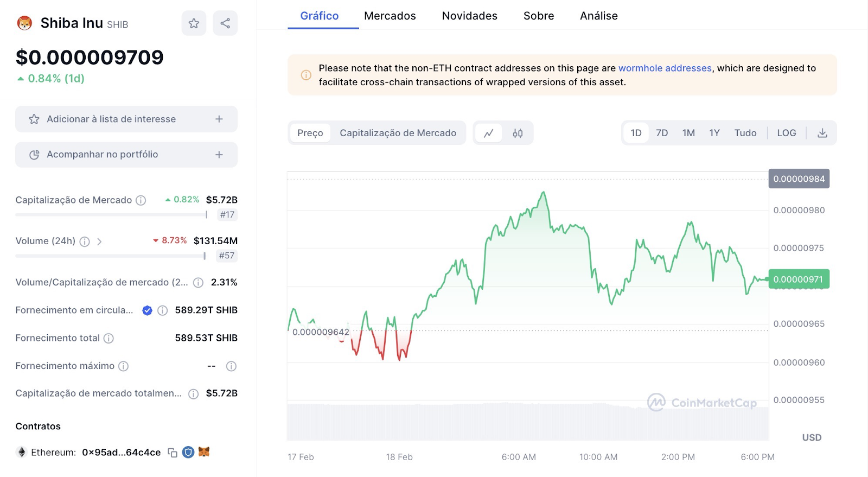Click the Shiba Inu coin logo
The width and height of the screenshot is (868, 477).
coord(24,23)
